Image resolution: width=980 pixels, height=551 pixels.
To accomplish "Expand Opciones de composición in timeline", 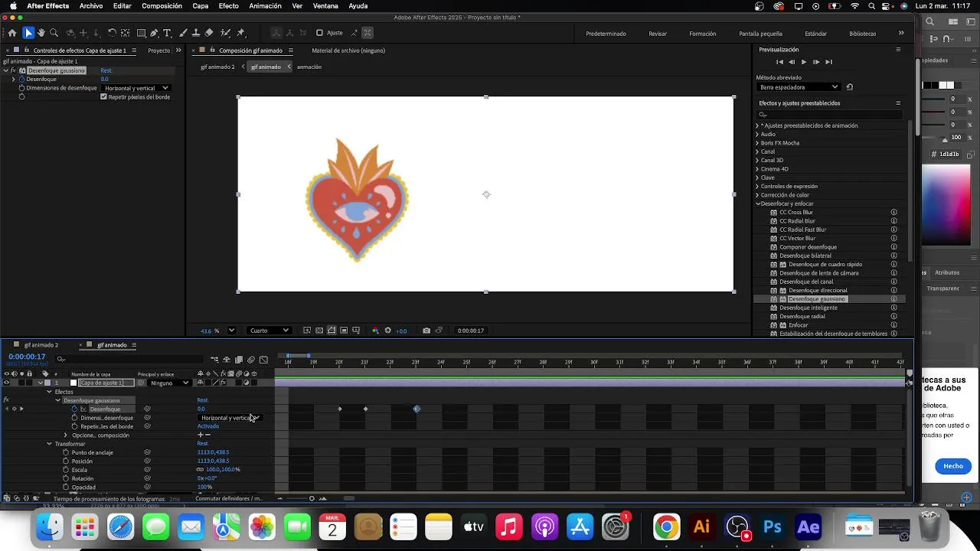I will 66,435.
